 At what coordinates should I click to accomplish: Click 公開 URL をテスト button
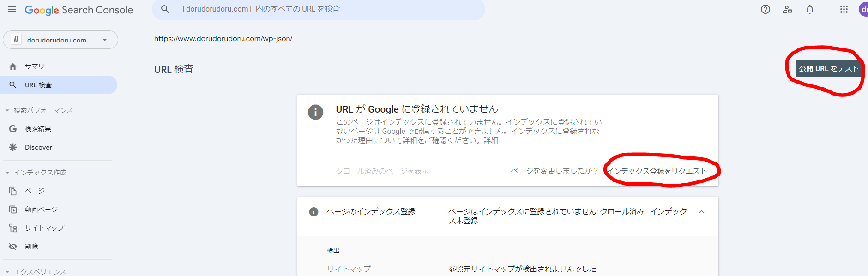coord(828,69)
